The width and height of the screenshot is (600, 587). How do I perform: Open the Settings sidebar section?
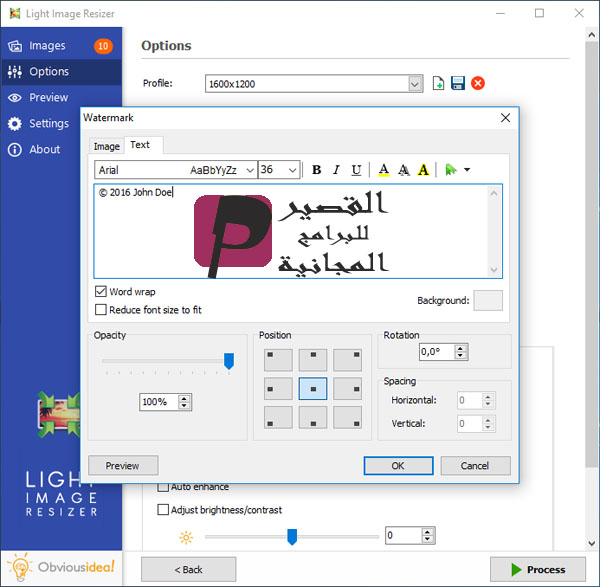pos(42,124)
